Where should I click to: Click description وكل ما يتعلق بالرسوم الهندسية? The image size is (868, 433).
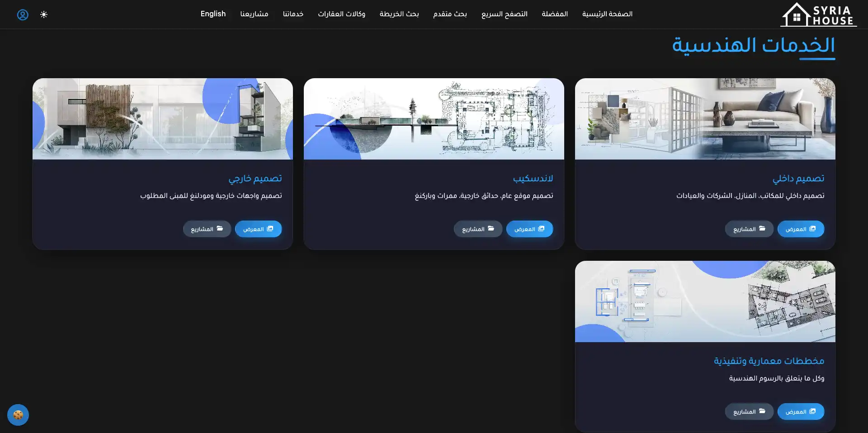(777, 378)
